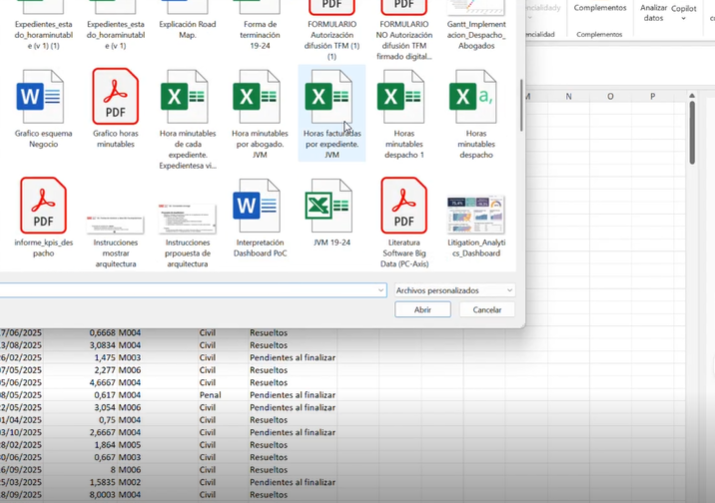Open the Archivos personalizados file type dropdown
This screenshot has width=715, height=503.
click(x=453, y=290)
